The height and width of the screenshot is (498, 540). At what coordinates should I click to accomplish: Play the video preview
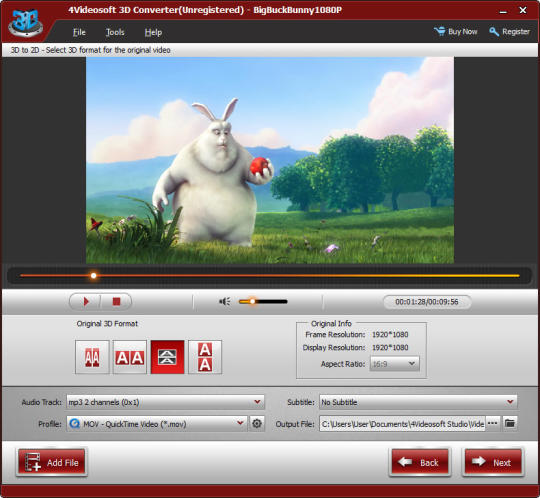tap(86, 302)
